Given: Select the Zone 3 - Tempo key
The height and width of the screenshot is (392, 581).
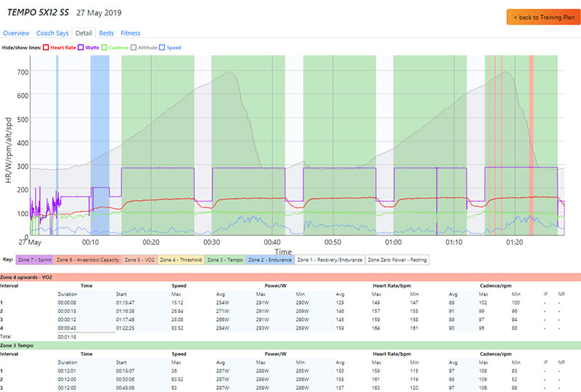Looking at the screenshot, I should 226,259.
